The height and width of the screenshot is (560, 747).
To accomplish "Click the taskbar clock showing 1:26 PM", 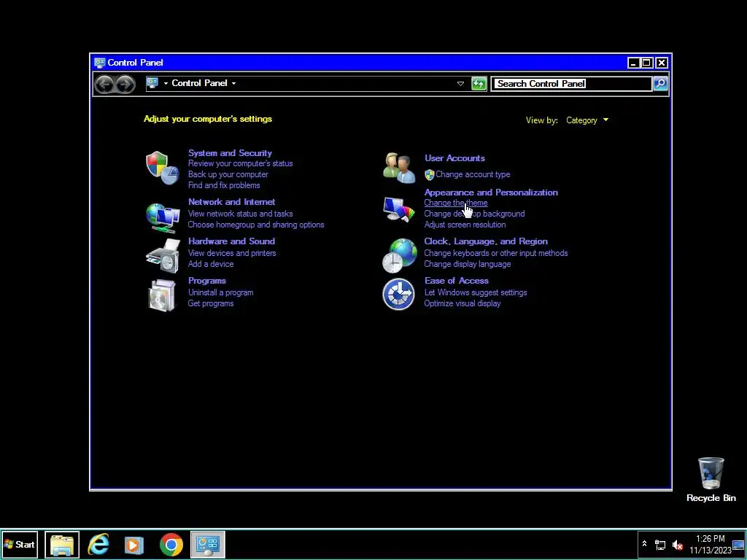I will 711,544.
